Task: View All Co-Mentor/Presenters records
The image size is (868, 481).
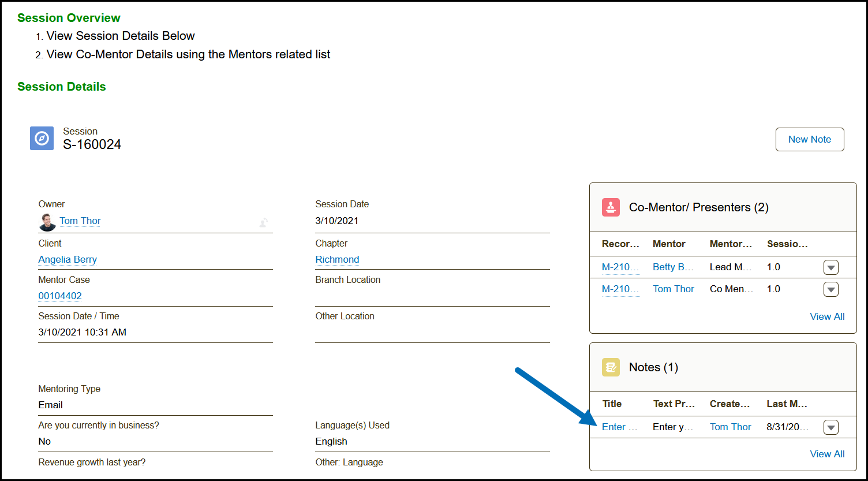Action: point(827,316)
